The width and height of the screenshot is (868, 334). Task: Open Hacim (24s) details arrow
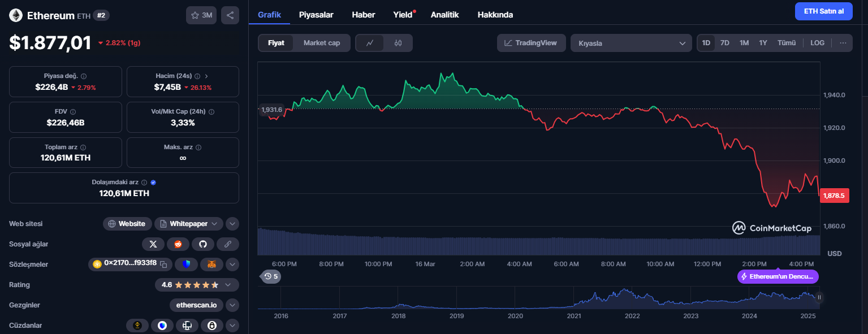click(x=206, y=76)
